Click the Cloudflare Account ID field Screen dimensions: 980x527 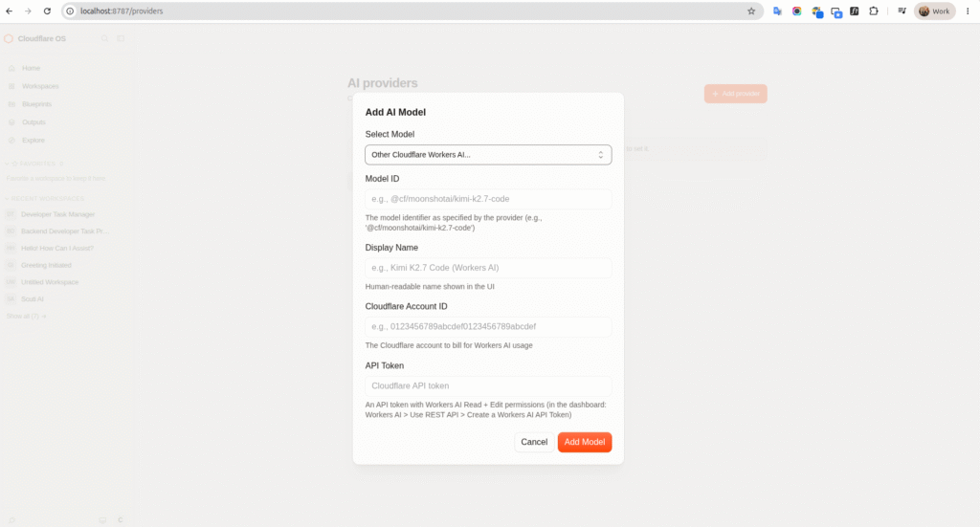click(x=488, y=326)
